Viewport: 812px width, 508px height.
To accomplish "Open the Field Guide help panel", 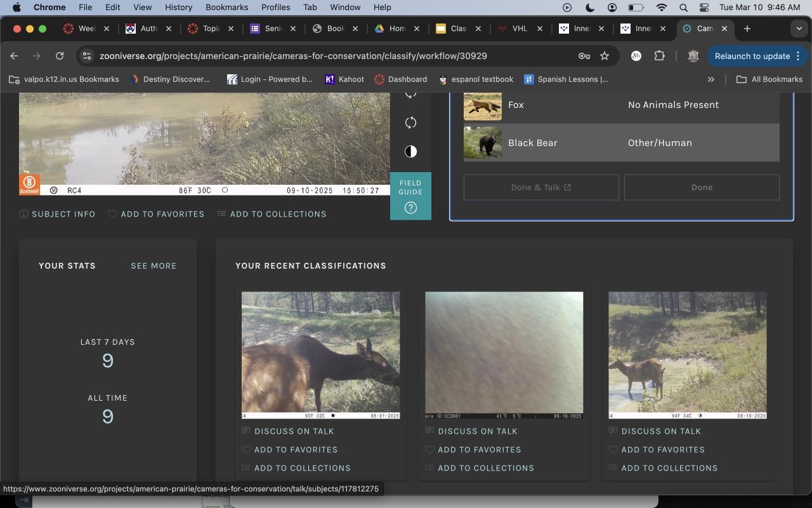I will [x=410, y=196].
